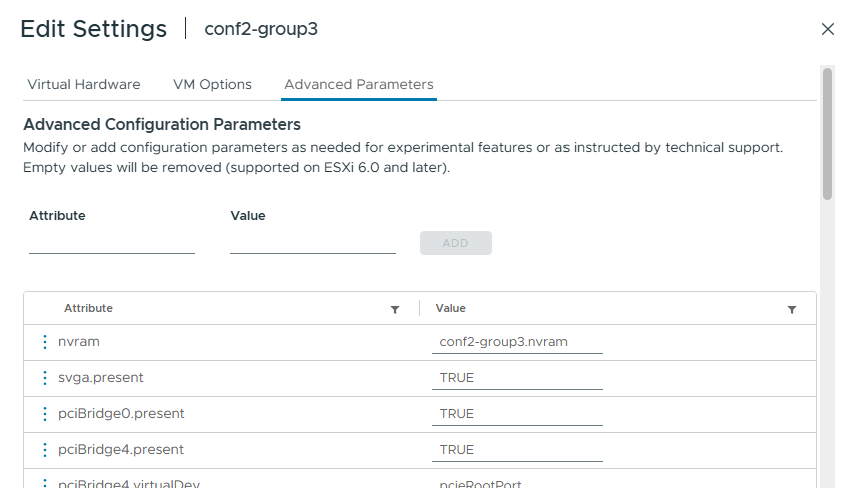Select the Advanced Parameters tab
The image size is (843, 488).
[358, 85]
